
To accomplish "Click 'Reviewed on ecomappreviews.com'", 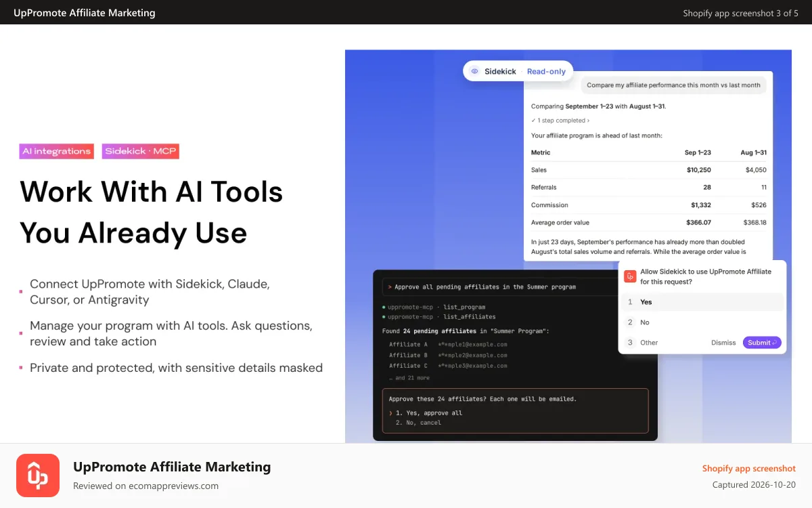I will pyautogui.click(x=145, y=486).
